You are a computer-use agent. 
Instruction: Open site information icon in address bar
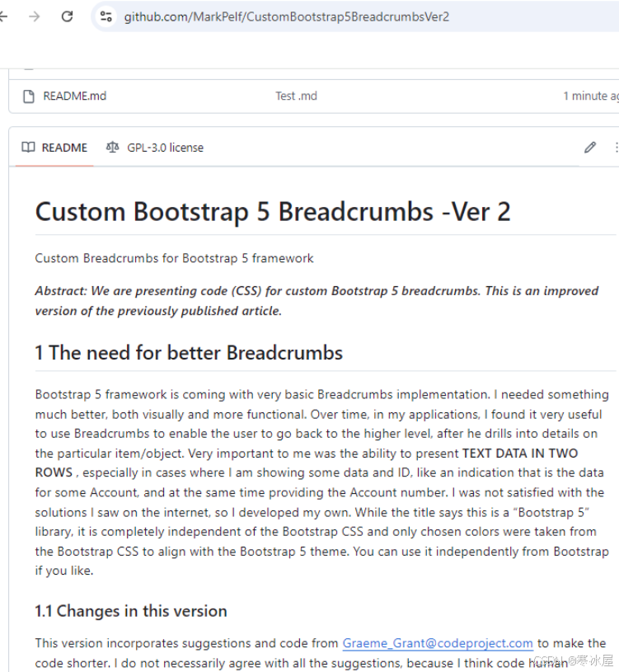click(x=106, y=16)
